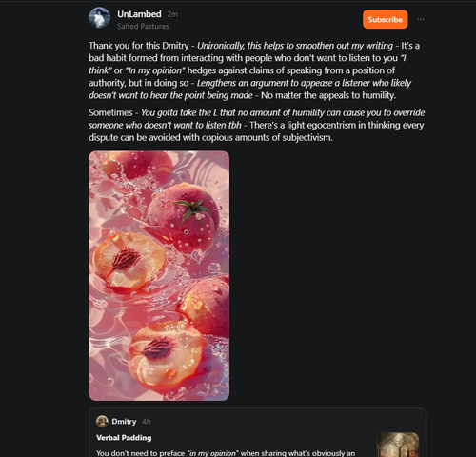476x457 pixels.
Task: Open the attached peach image
Action: (159, 276)
